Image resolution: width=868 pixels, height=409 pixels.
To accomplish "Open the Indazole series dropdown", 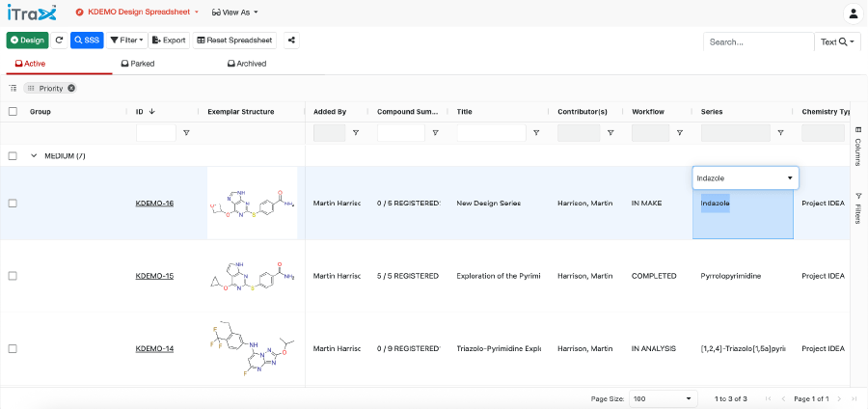I will (x=746, y=178).
